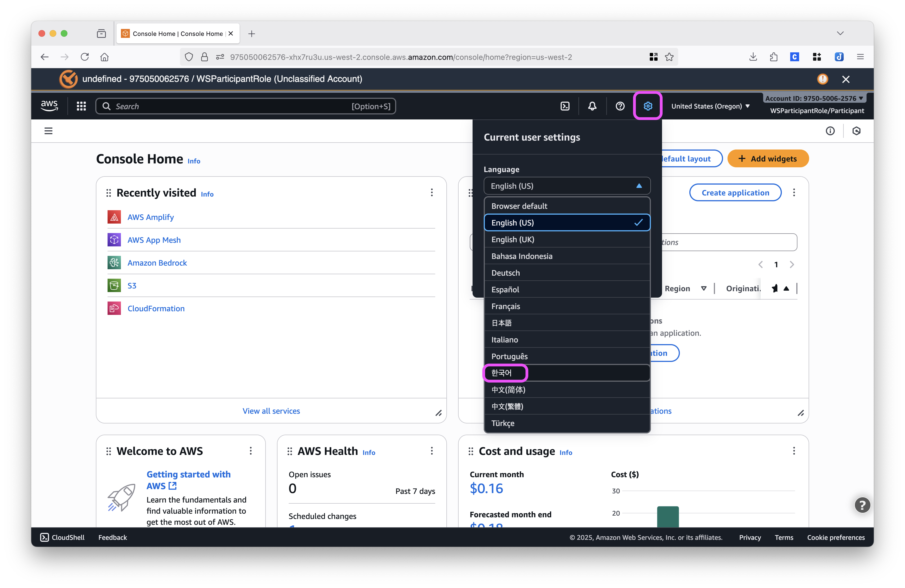Image resolution: width=905 pixels, height=588 pixels.
Task: Click the settings gear icon
Action: 648,106
